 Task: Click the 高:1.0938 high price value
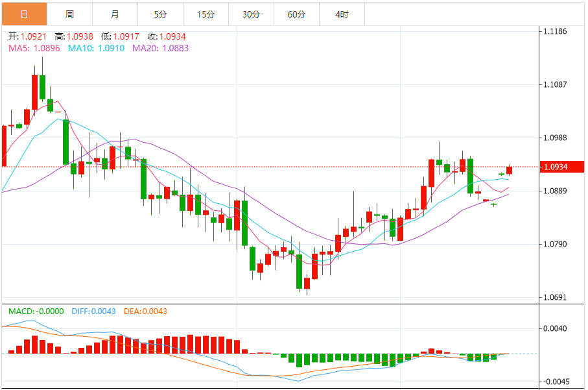[74, 36]
